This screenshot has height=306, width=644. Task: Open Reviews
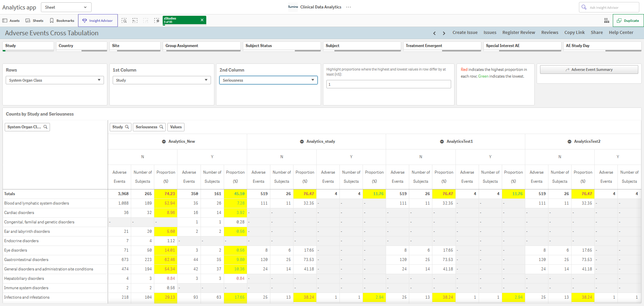click(550, 33)
